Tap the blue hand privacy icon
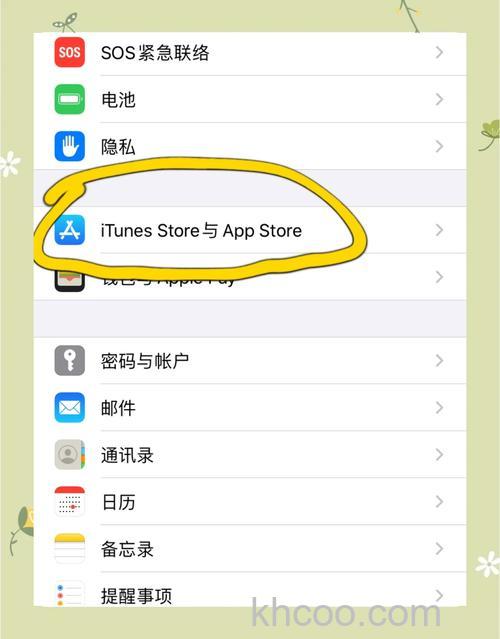 click(70, 146)
